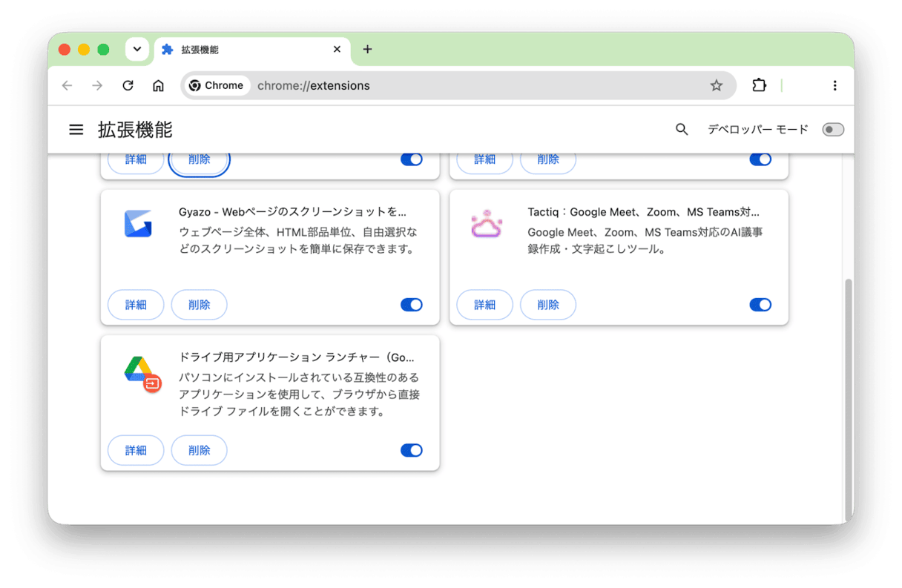Image resolution: width=902 pixels, height=588 pixels.
Task: Click the デベロッパー モード label
Action: (757, 130)
